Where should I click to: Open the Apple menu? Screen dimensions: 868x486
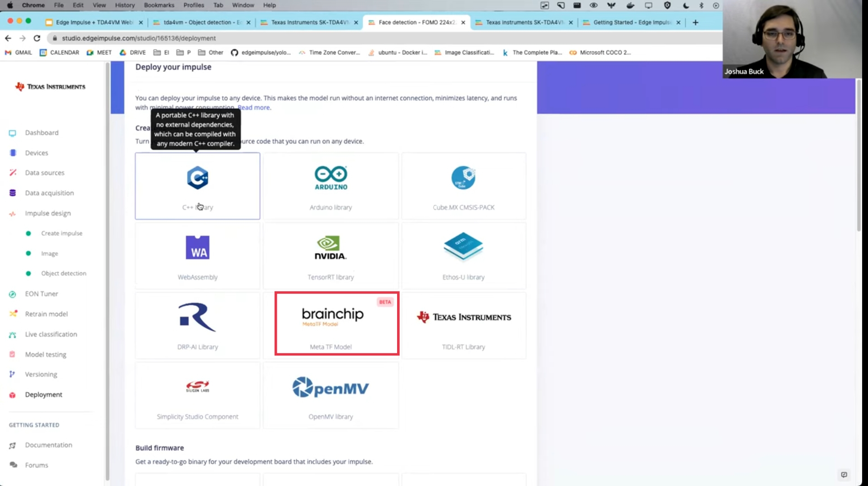click(x=10, y=5)
